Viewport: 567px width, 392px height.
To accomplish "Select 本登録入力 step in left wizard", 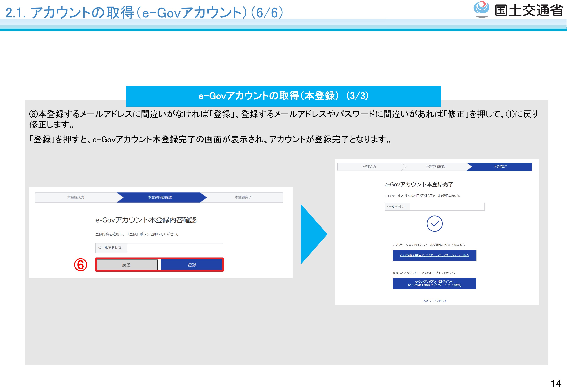I will point(76,197).
